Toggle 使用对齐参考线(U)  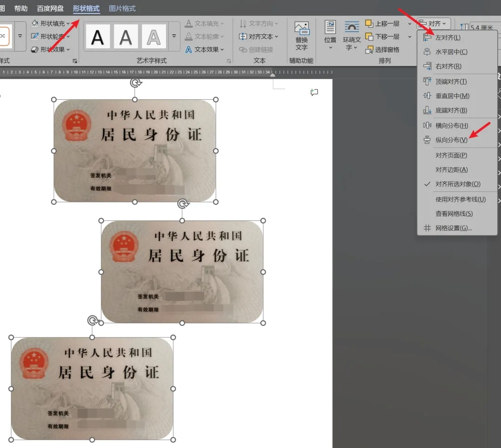click(457, 200)
